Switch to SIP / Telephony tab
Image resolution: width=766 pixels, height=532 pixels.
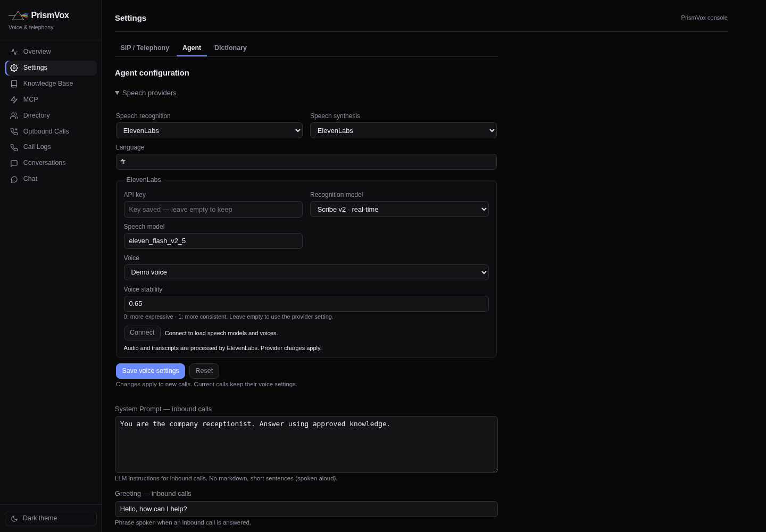145,48
